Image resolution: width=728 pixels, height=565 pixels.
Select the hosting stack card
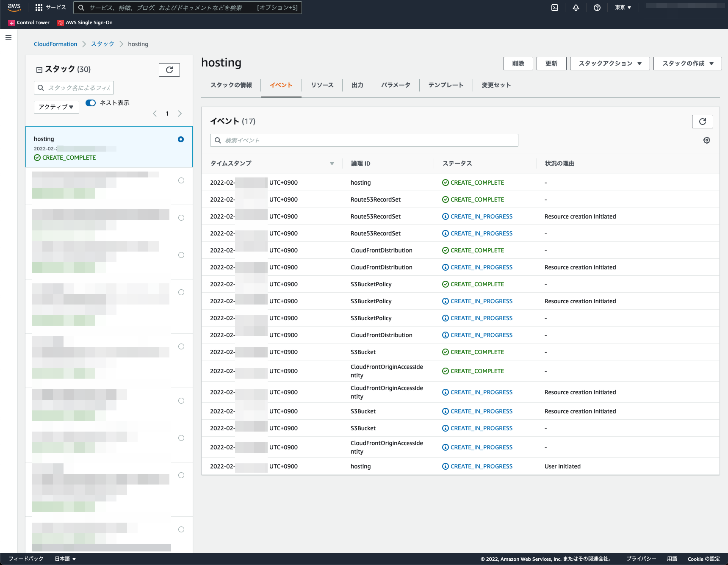[x=109, y=147]
